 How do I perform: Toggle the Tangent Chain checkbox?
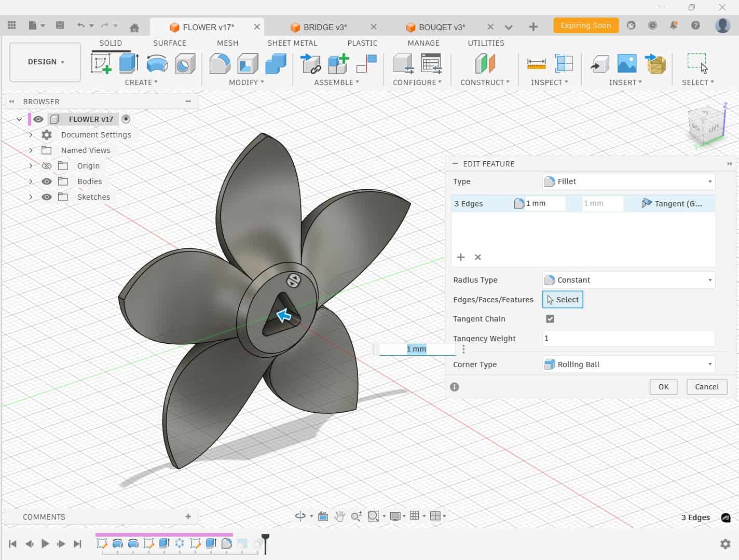[550, 319]
